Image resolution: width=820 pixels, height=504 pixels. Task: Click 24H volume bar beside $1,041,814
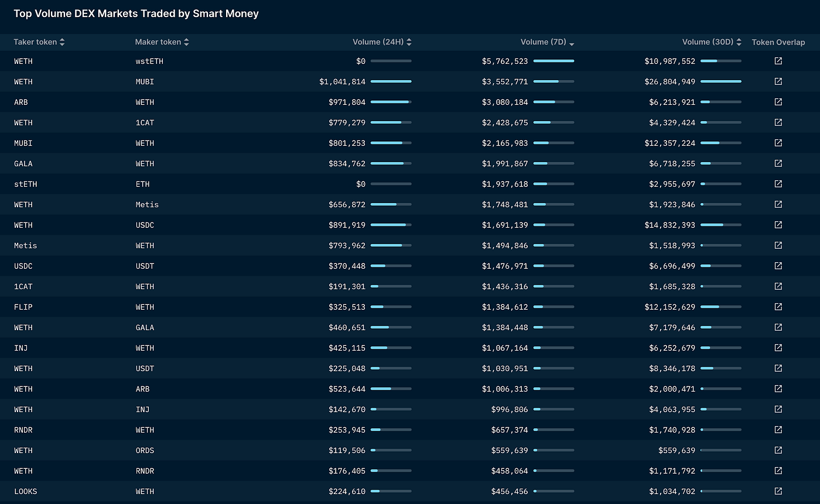pyautogui.click(x=391, y=81)
